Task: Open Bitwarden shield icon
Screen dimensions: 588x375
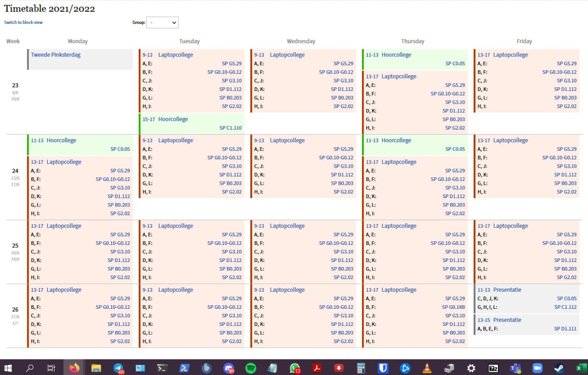Action: pos(383,368)
